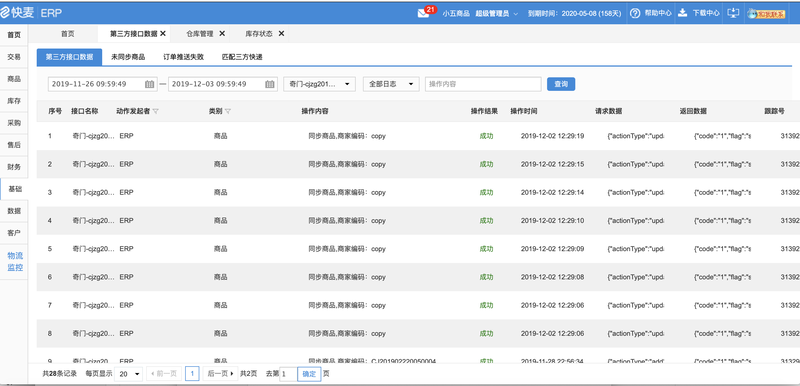This screenshot has height=386, width=800.
Task: Click ERP initiator cell in row 8
Action: [127, 333]
